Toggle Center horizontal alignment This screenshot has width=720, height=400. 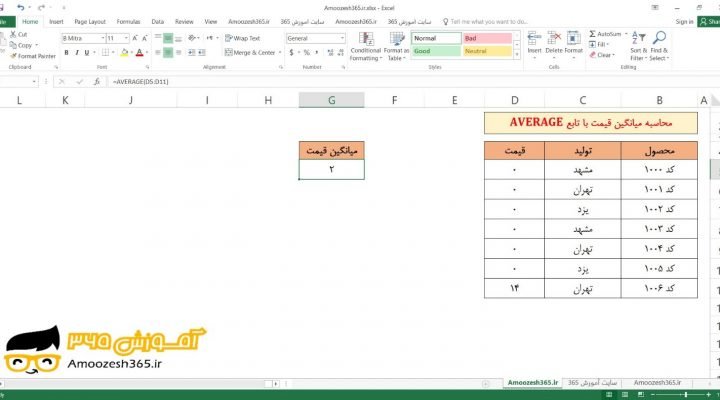tap(168, 52)
